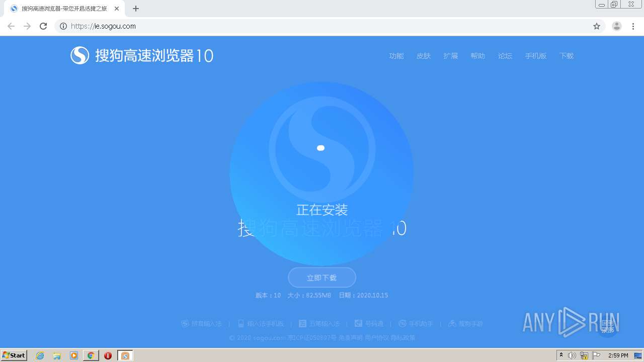Screen dimensions: 644x362
Task: Open the red Opera taskbar icon
Action: (108, 355)
